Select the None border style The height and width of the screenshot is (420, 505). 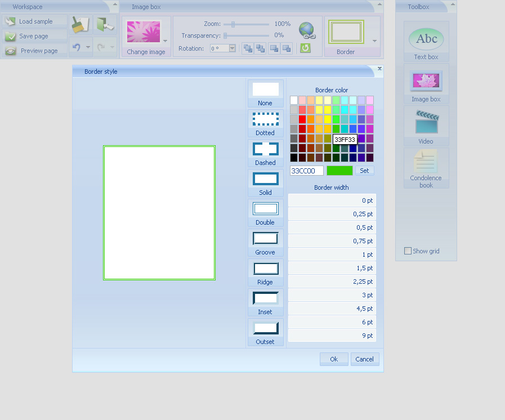click(x=265, y=93)
